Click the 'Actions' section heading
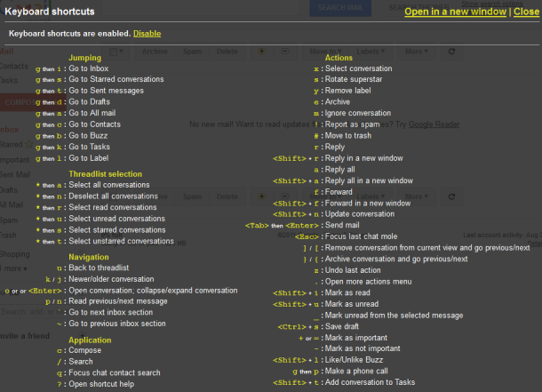 (x=339, y=58)
